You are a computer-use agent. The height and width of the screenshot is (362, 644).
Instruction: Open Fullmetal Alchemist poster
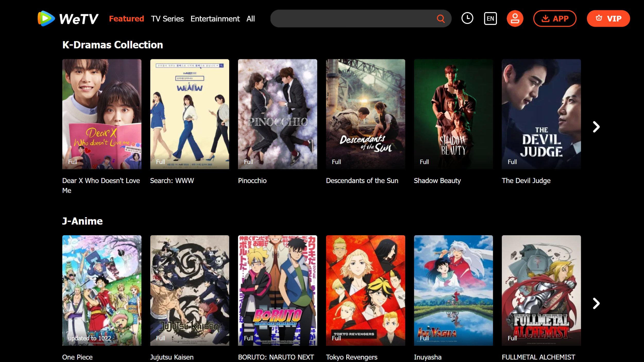click(541, 290)
